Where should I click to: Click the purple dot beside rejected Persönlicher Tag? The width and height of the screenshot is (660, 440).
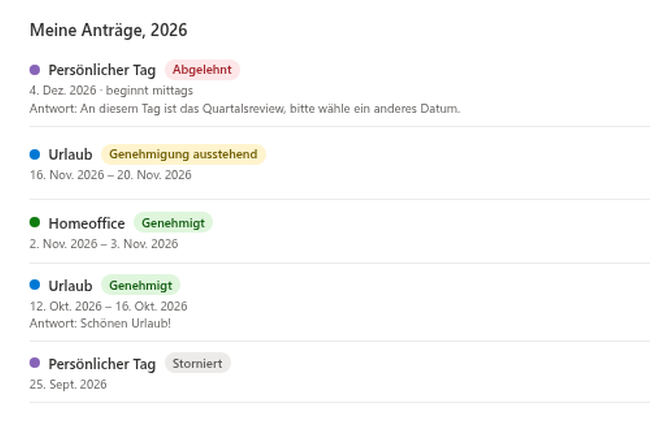(35, 70)
